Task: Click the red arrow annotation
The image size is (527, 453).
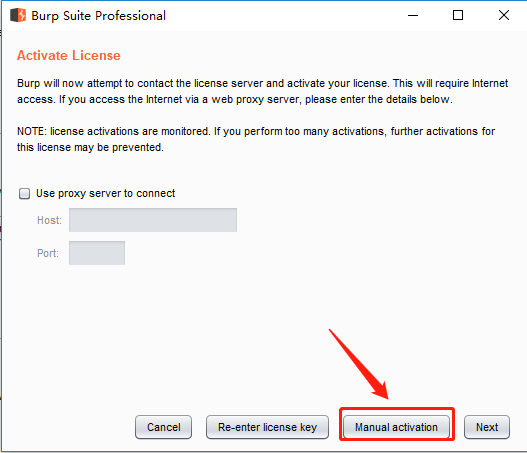Action: (x=359, y=364)
